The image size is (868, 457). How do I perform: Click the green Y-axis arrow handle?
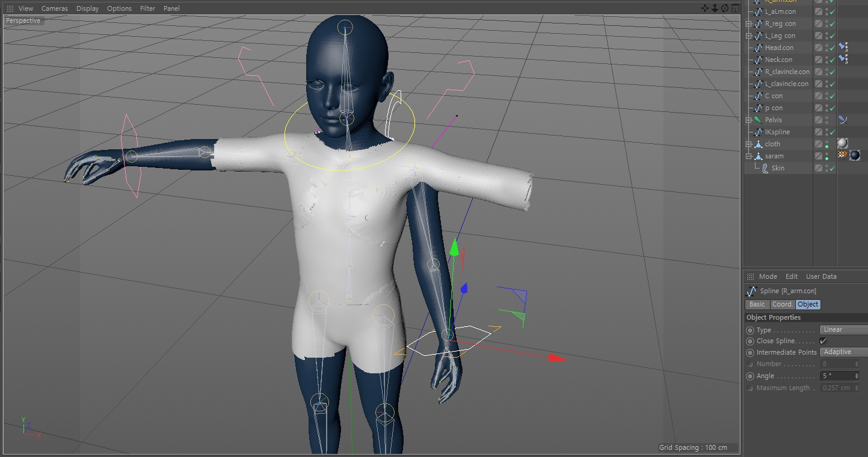point(455,247)
